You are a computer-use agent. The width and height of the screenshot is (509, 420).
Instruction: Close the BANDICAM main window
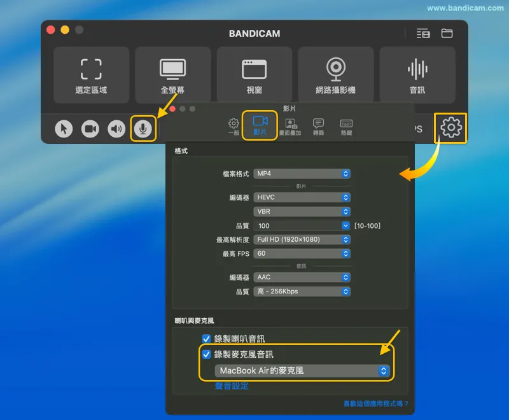[x=51, y=30]
